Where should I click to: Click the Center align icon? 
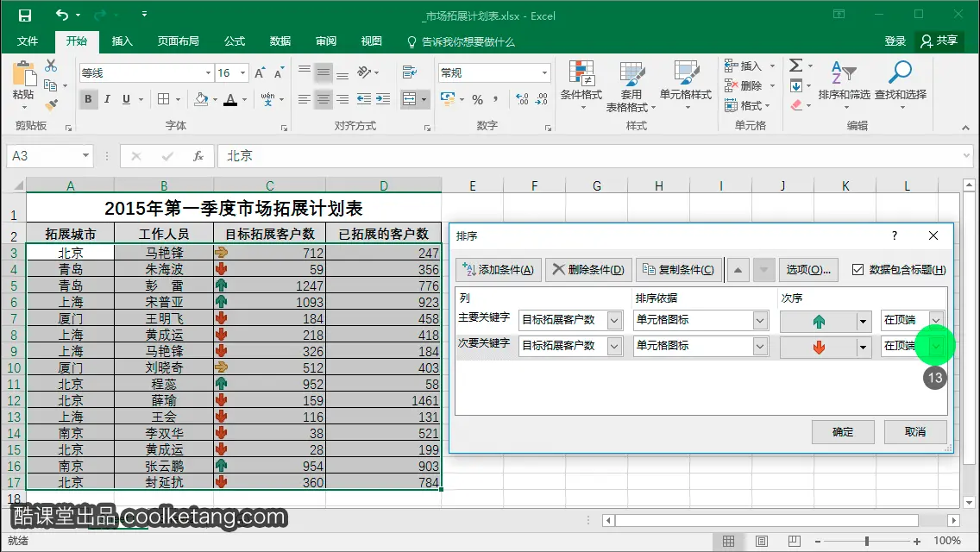324,99
